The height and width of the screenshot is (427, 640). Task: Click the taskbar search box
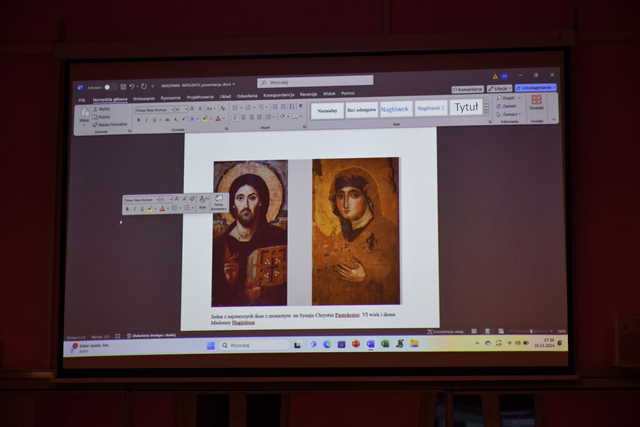pyautogui.click(x=253, y=346)
